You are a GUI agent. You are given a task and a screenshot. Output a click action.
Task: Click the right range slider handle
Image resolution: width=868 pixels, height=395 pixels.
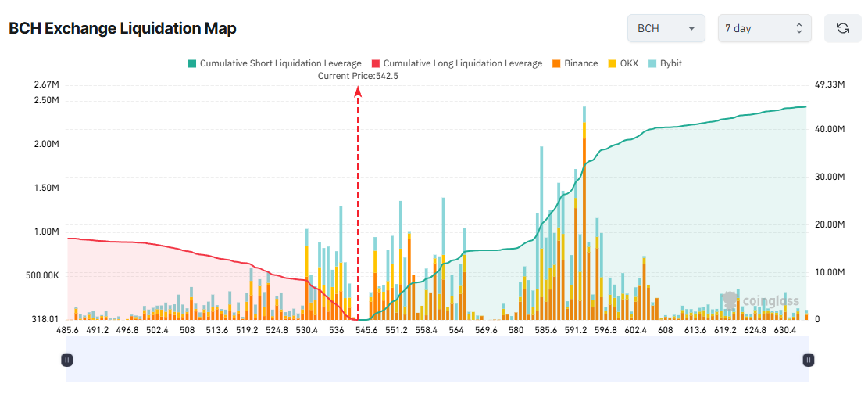coord(809,360)
